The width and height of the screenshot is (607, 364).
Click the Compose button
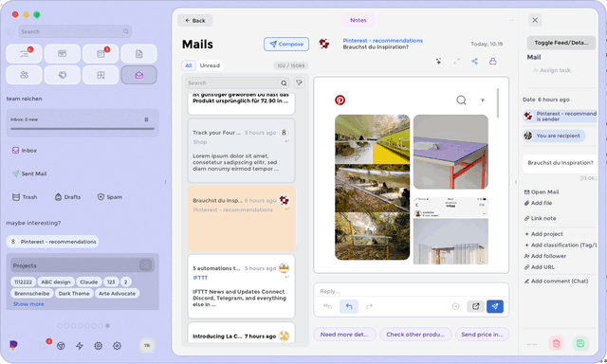tap(286, 45)
